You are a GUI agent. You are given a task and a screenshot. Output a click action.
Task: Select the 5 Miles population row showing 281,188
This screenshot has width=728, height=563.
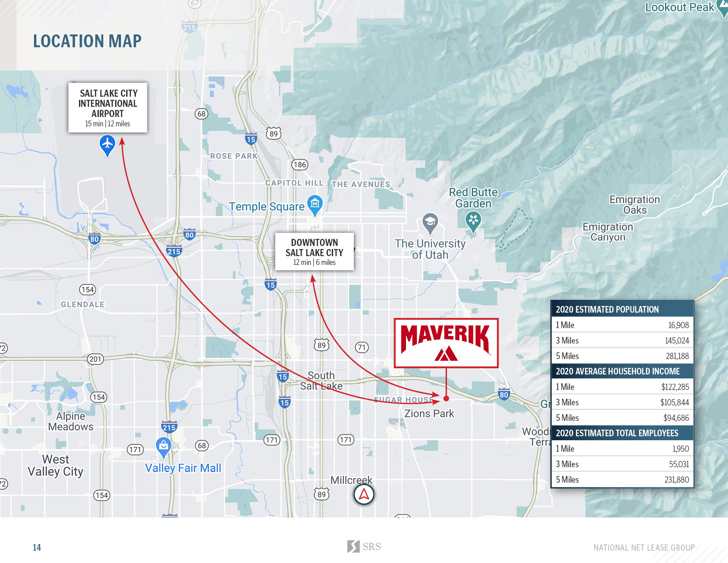(x=622, y=356)
